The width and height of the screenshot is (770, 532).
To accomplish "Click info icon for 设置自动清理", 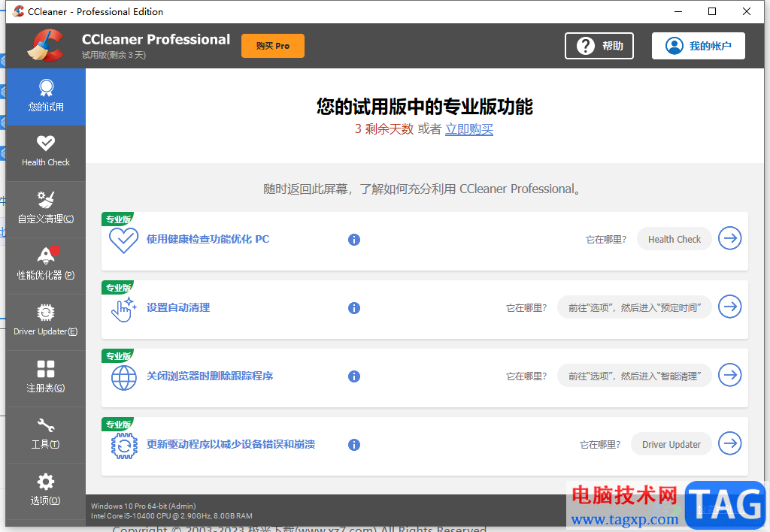I will point(354,308).
